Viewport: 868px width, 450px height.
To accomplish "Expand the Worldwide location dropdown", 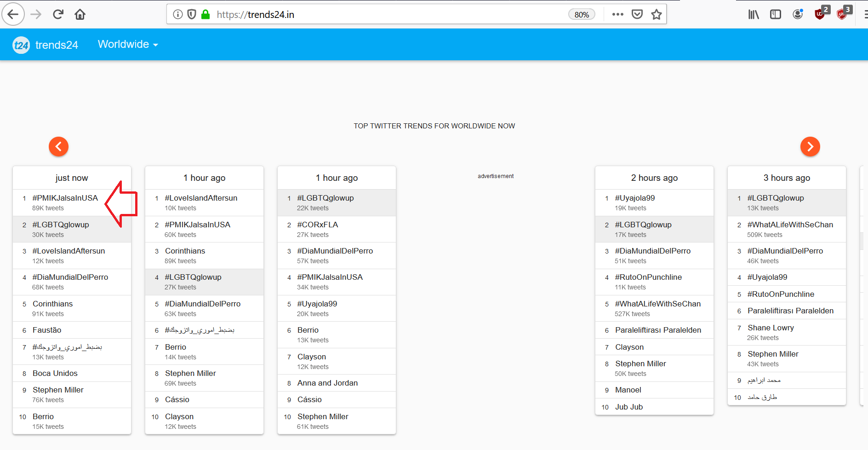I will (x=128, y=44).
